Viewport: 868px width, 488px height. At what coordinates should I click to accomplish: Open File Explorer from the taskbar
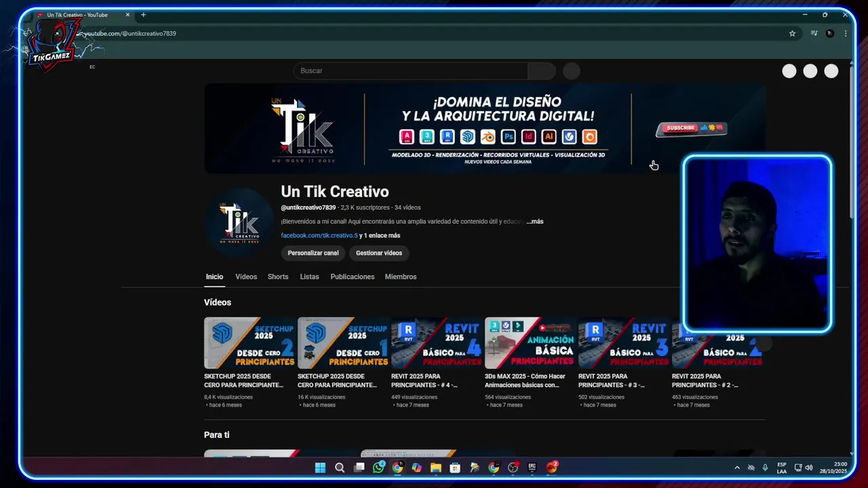[x=436, y=468]
